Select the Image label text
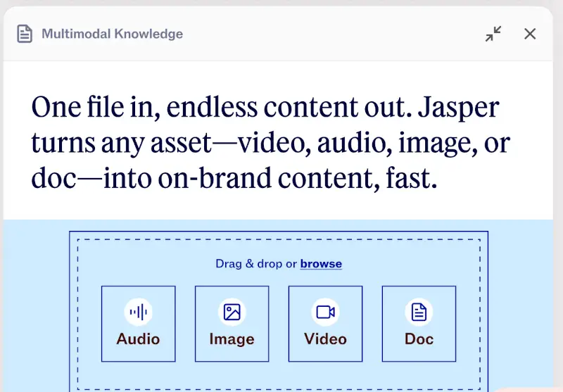 [x=232, y=339]
